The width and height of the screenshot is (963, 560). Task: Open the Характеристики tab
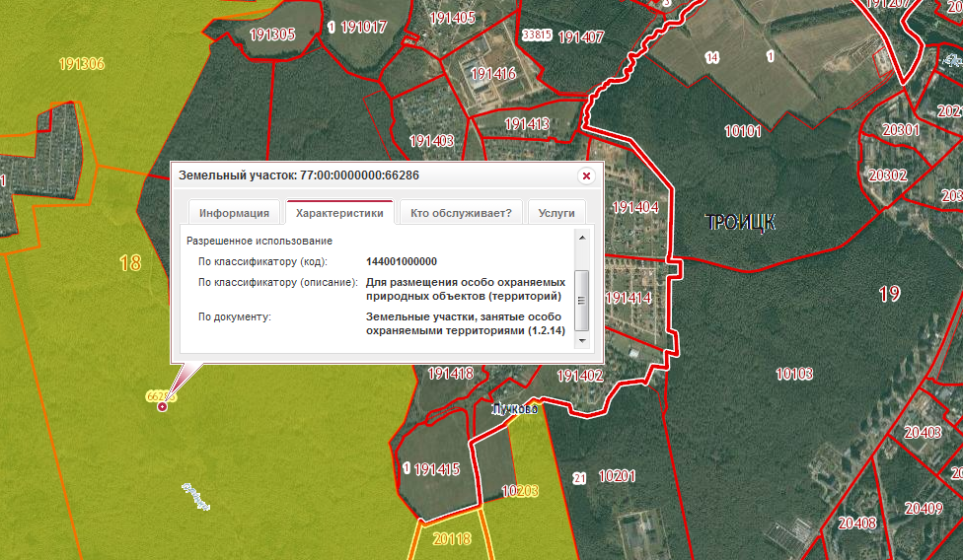point(339,213)
